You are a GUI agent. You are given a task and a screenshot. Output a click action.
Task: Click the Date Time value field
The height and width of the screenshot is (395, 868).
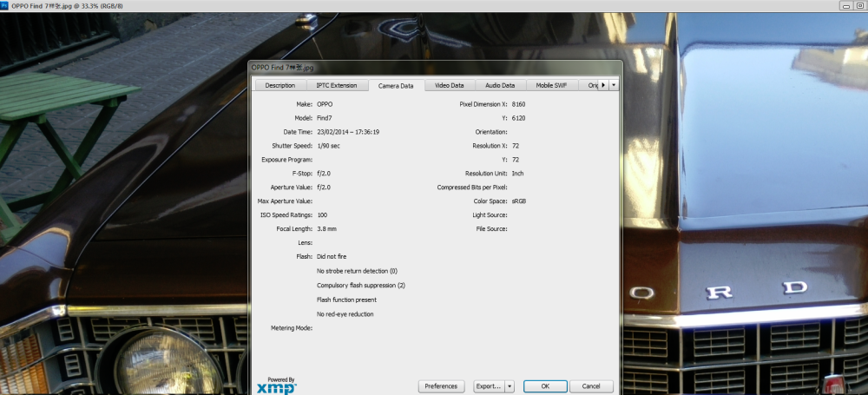tap(348, 132)
